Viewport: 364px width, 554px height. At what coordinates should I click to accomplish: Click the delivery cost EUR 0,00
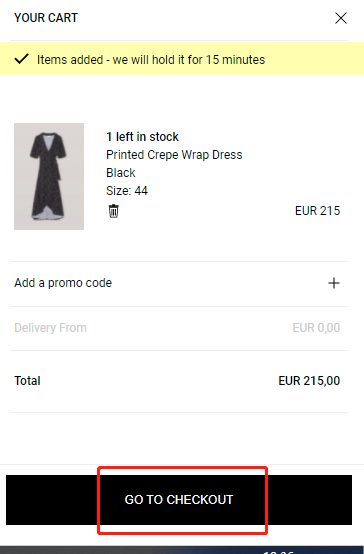(316, 328)
